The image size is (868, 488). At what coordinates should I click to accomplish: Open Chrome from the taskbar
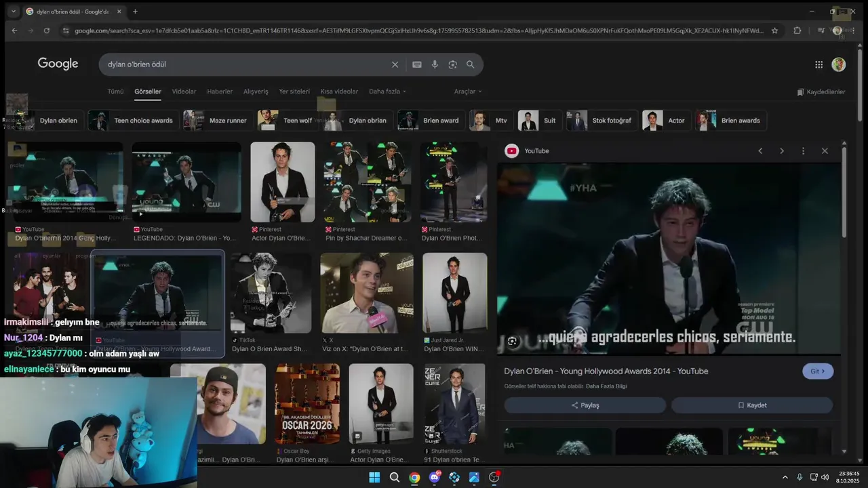[x=414, y=477]
